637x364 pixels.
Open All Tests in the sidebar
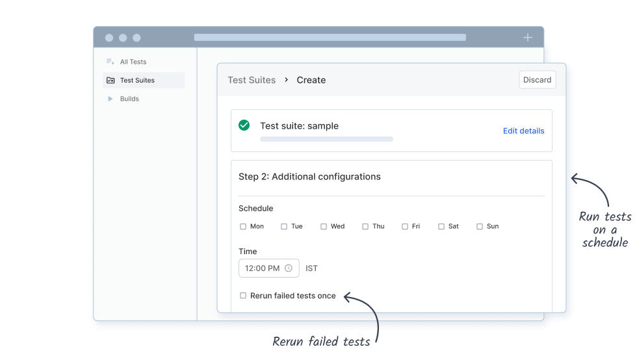(x=133, y=62)
